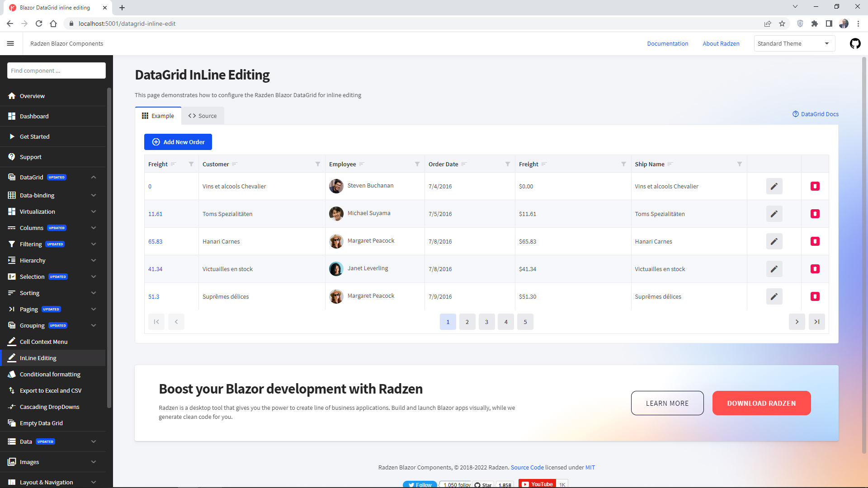The height and width of the screenshot is (488, 868).
Task: Bookmark this page with star icon
Action: (x=782, y=23)
